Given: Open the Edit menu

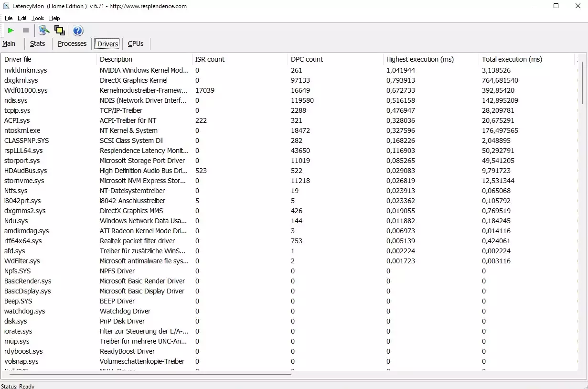Looking at the screenshot, I should pos(22,18).
